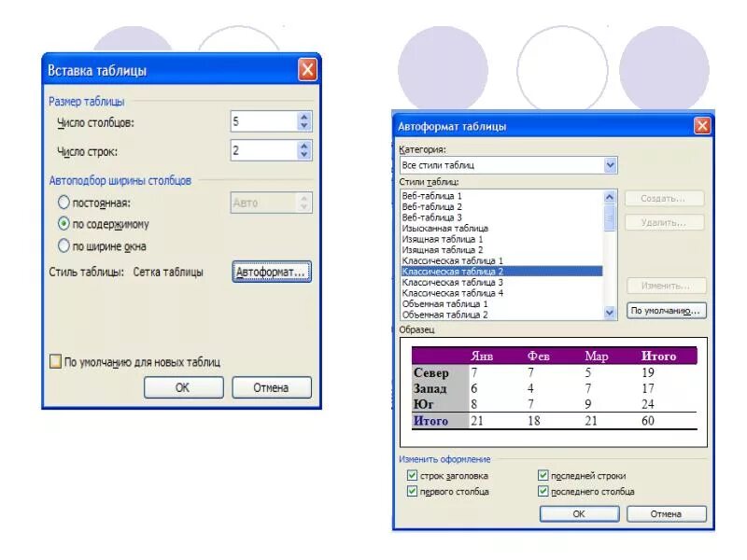
Task: Toggle последней строки checkbox
Action: click(x=543, y=475)
